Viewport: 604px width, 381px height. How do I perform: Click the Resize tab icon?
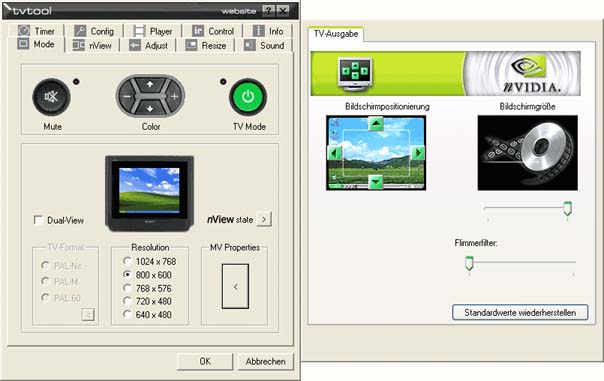point(191,45)
